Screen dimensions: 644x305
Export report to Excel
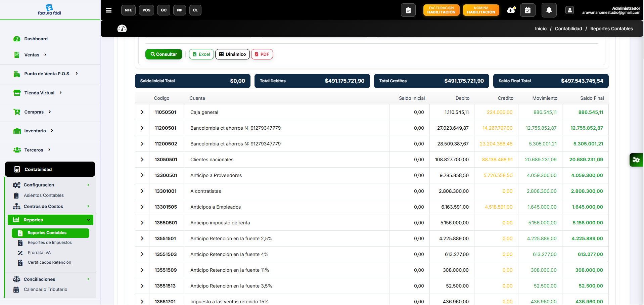(201, 54)
